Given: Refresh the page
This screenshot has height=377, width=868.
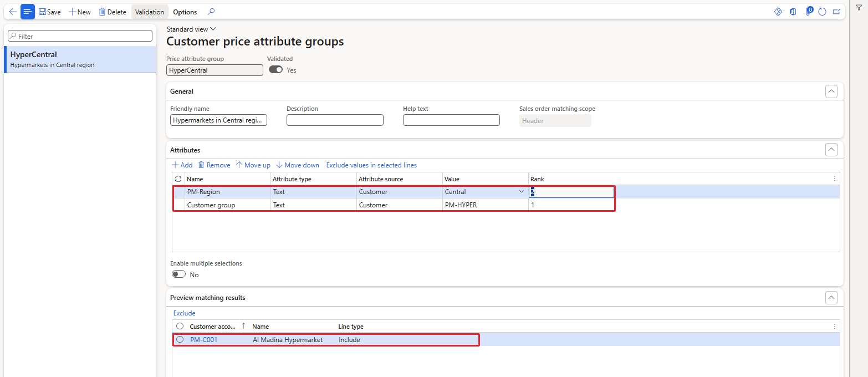Looking at the screenshot, I should click(822, 12).
